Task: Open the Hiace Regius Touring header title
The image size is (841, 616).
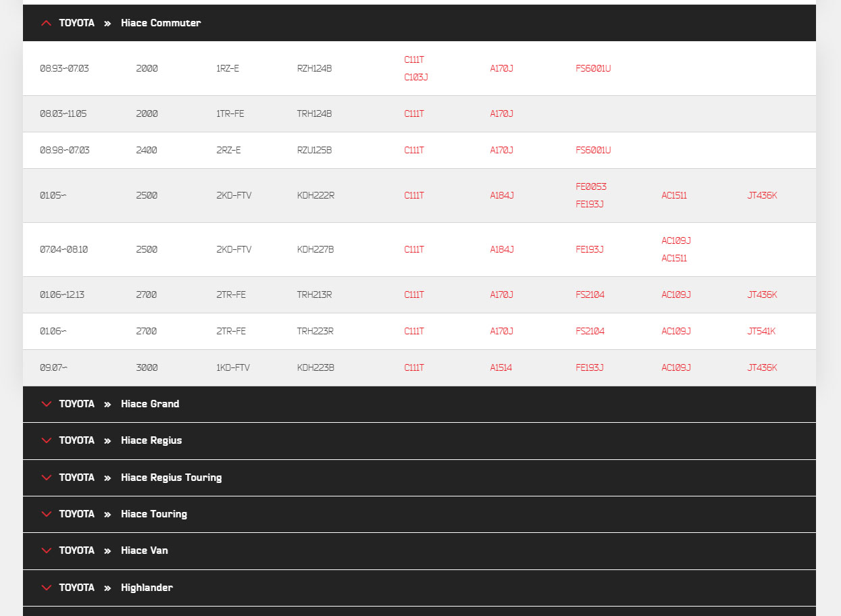Action: click(172, 478)
